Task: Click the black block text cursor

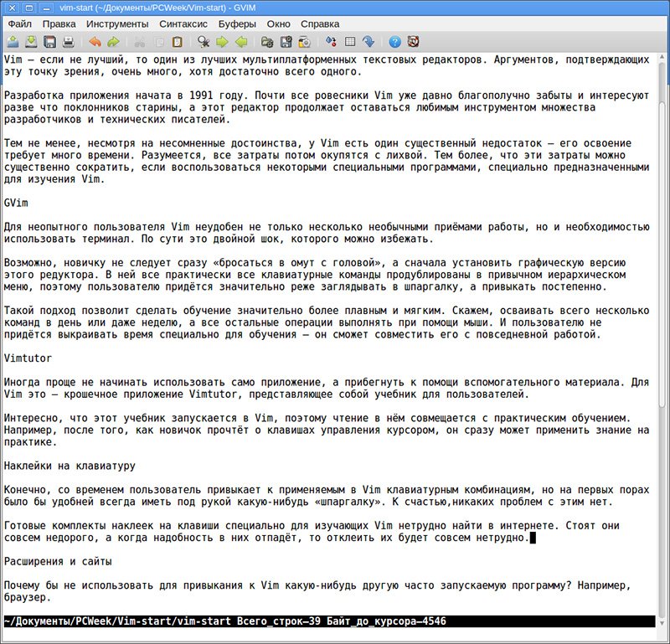Action: coord(533,538)
